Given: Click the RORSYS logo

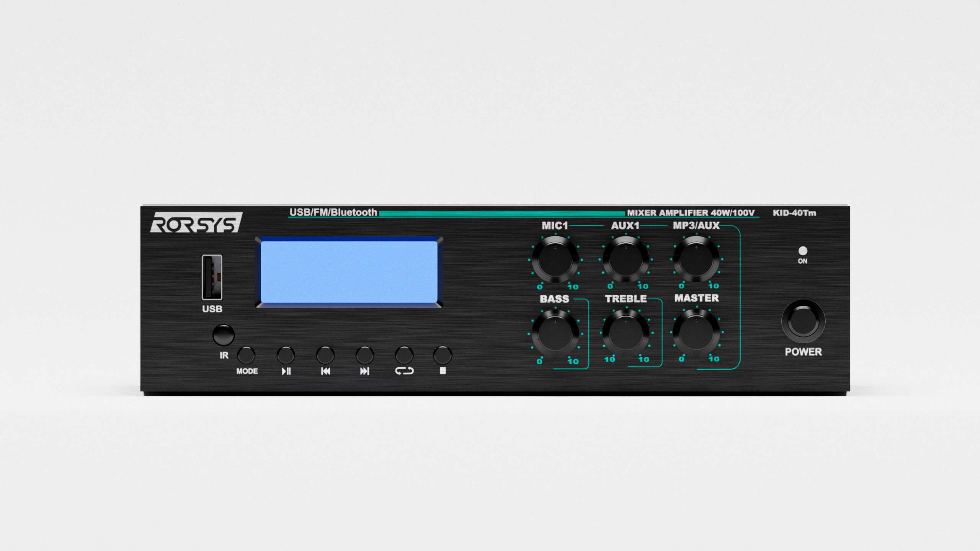Looking at the screenshot, I should tap(196, 222).
